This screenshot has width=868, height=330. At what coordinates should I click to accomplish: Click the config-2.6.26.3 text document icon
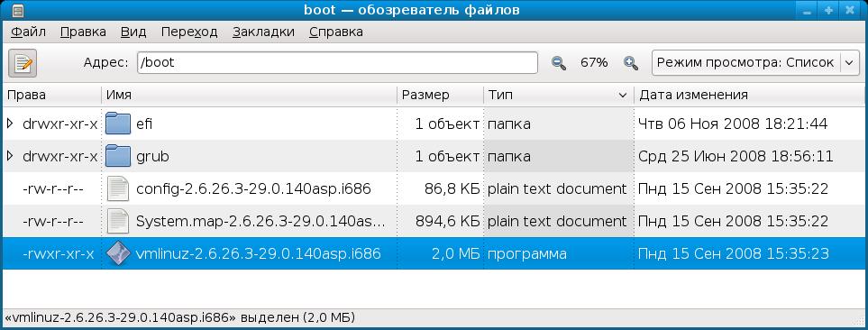pos(118,188)
